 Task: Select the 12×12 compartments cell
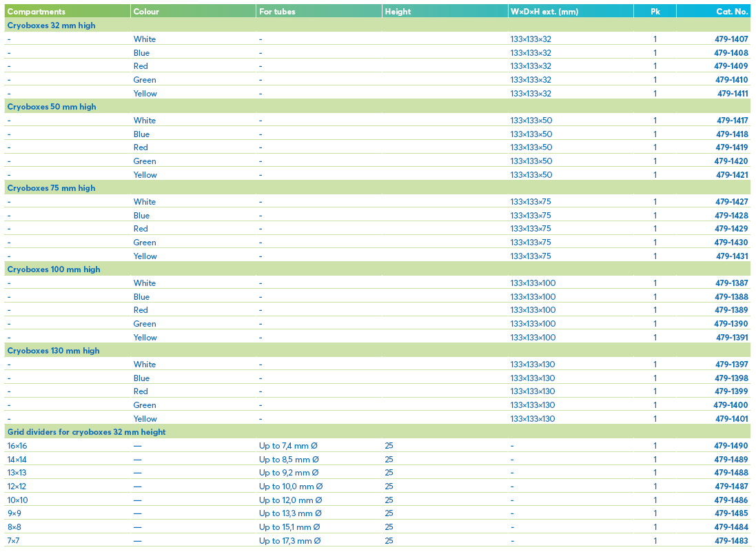click(x=17, y=487)
